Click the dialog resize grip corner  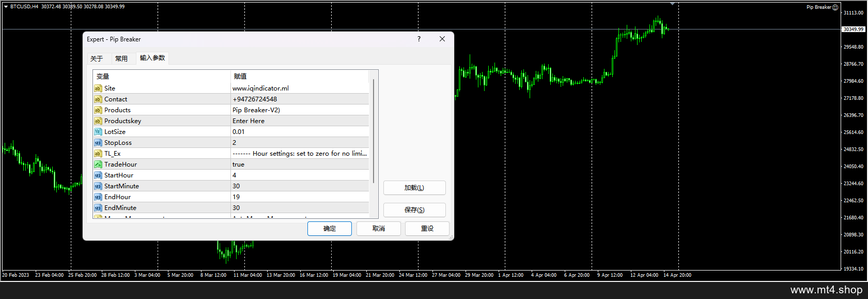point(451,237)
